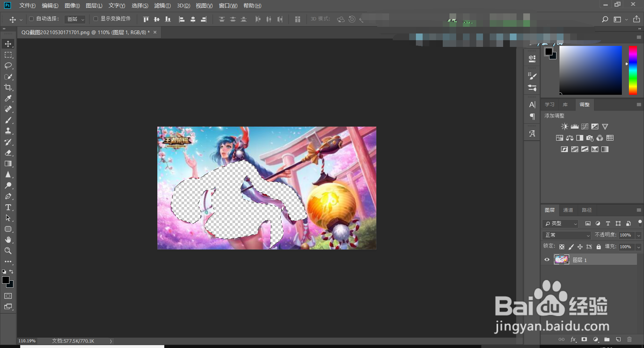The width and height of the screenshot is (644, 348).
Task: Select the History Brush tool
Action: click(x=8, y=142)
